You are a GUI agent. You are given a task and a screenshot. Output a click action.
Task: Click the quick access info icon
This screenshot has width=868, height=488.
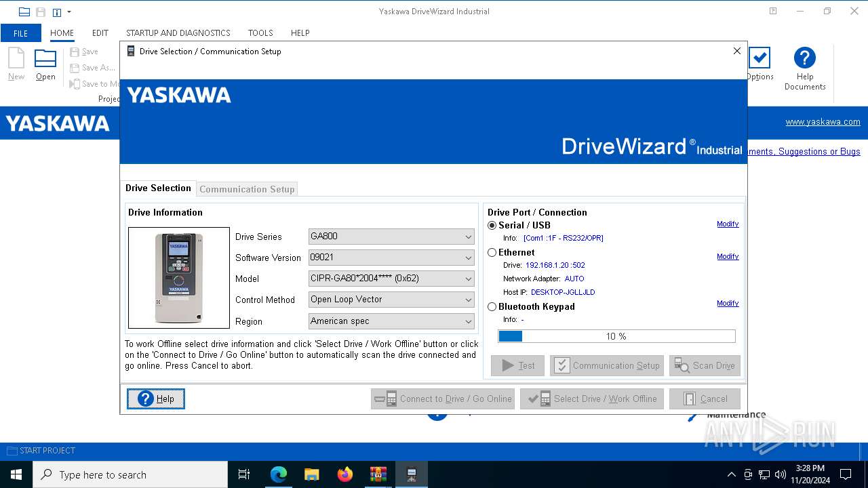pyautogui.click(x=57, y=12)
